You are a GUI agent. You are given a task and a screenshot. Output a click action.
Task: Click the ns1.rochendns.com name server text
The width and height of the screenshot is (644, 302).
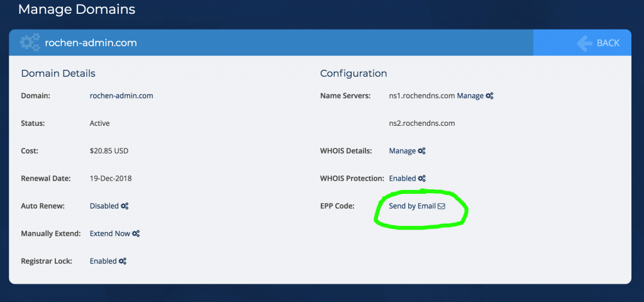click(422, 96)
